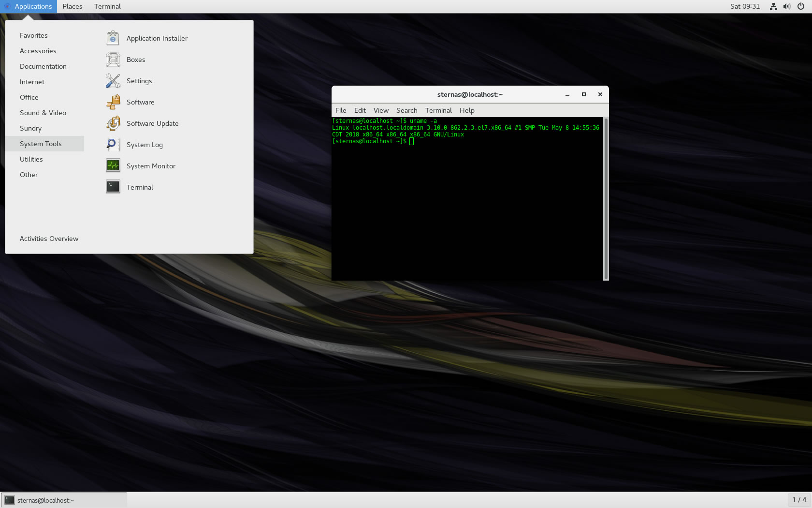Open the Application Installer icon
The image size is (812, 508).
pyautogui.click(x=113, y=38)
